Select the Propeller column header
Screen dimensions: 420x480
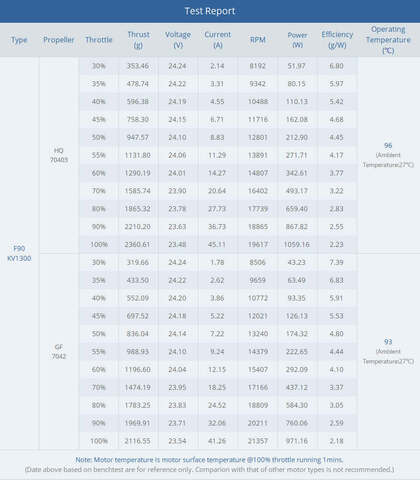click(x=59, y=40)
